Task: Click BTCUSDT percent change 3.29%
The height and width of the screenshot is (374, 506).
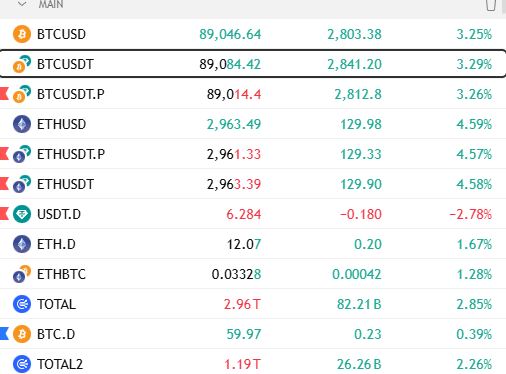Action: tap(474, 64)
